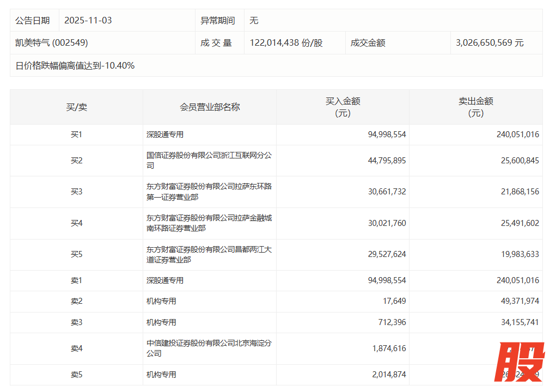Click the 成交量 value 122,014,438 份/股
Image resolution: width=556 pixels, height=392 pixels.
pyautogui.click(x=286, y=42)
